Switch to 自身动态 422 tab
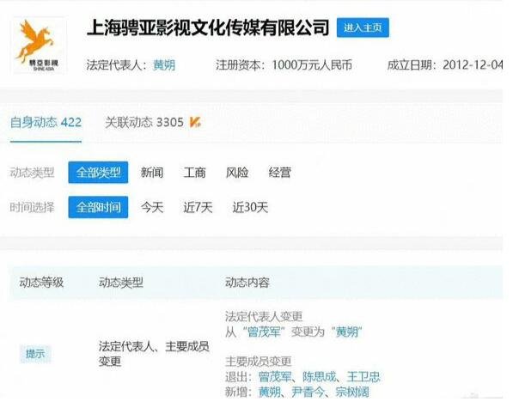This screenshot has width=513, height=420. coord(46,122)
